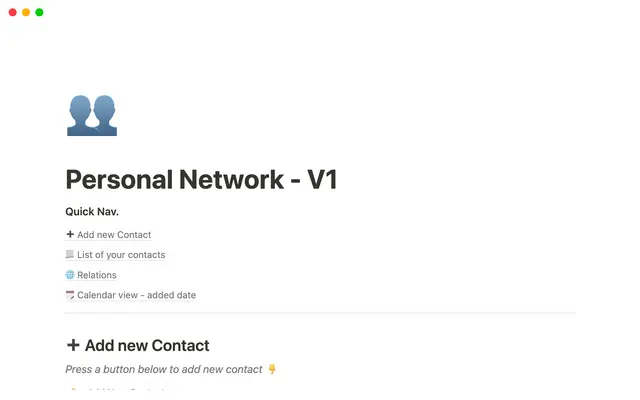Jump to Calendar view - added date

coord(136,295)
